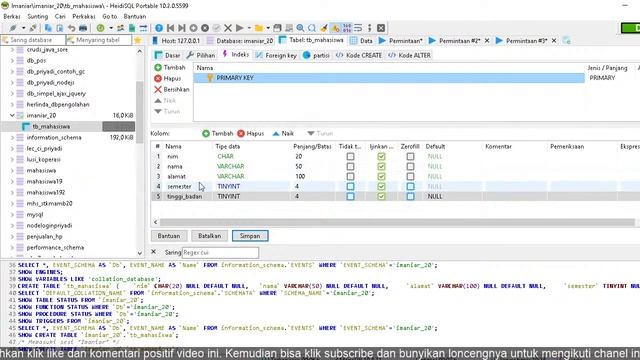This screenshot has width=640, height=360.
Task: Open the Perkakas menu
Action: [84, 16]
